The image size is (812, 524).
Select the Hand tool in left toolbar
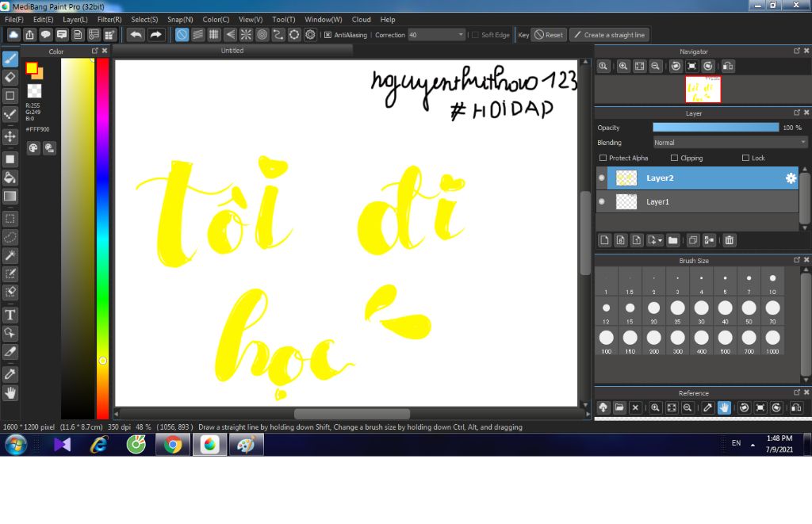coord(10,393)
